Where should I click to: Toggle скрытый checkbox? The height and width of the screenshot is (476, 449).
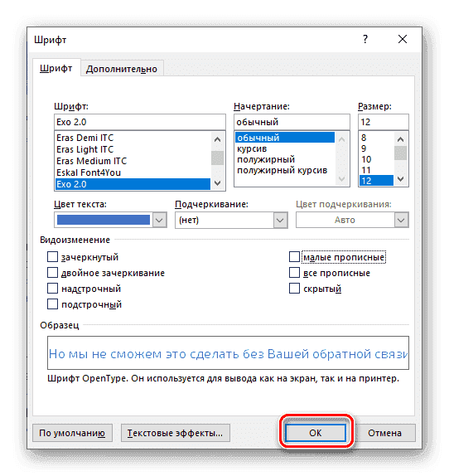pyautogui.click(x=294, y=289)
